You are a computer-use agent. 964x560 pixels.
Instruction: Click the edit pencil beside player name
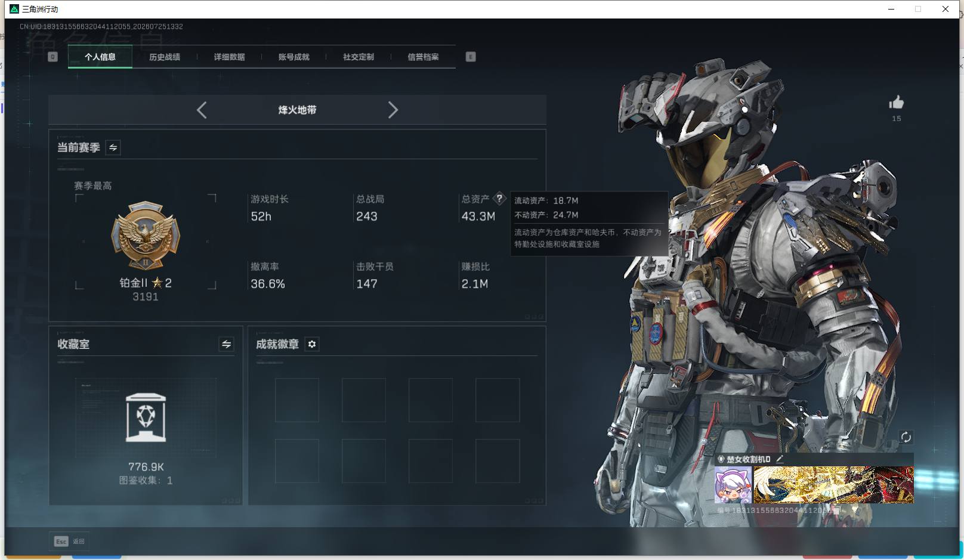(779, 459)
